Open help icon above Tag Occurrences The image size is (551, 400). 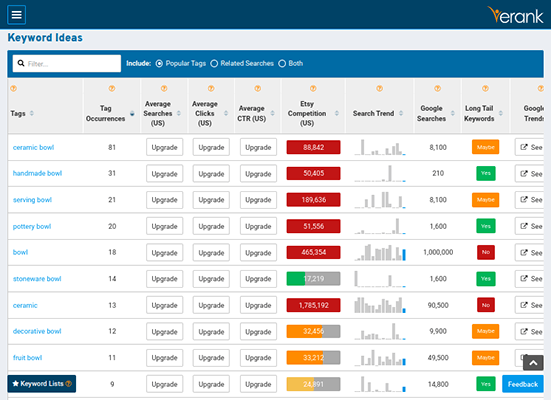coord(112,88)
